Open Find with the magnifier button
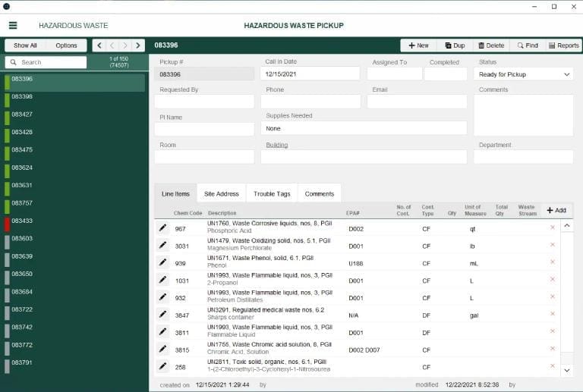 528,45
